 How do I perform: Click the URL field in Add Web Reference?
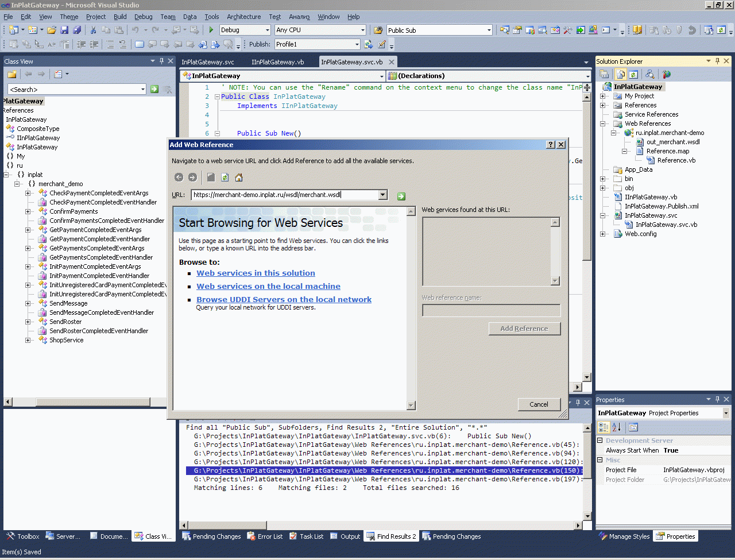click(284, 195)
